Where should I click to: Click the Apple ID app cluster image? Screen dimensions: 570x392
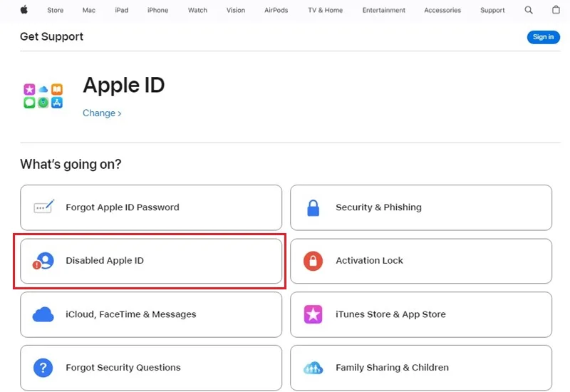pyautogui.click(x=43, y=96)
